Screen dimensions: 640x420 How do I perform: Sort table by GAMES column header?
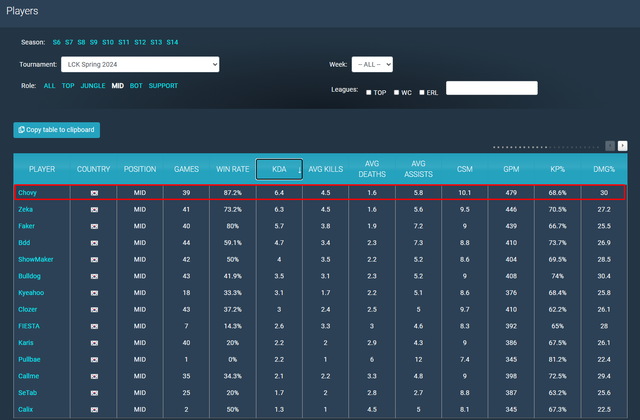pos(186,169)
